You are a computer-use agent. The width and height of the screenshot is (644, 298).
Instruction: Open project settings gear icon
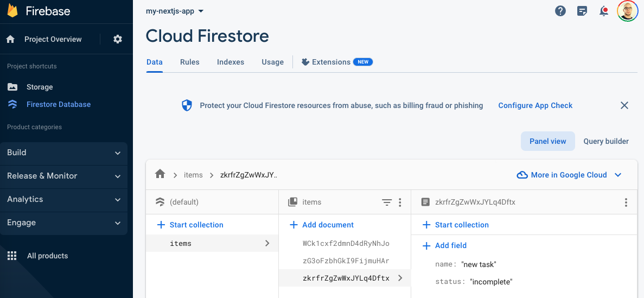pyautogui.click(x=118, y=39)
